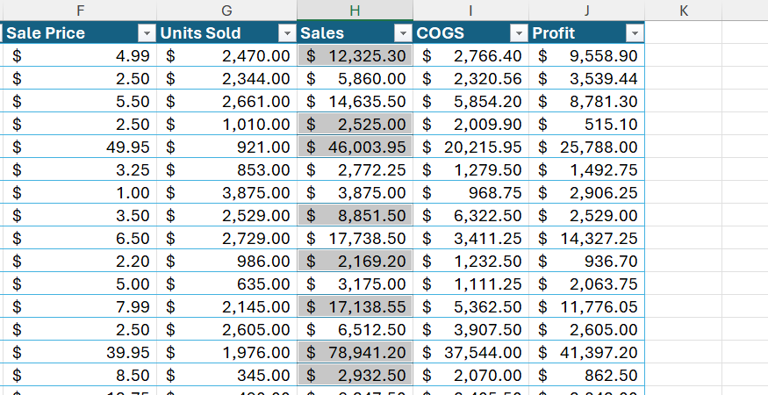Select Sale Price cell 39.95
The height and width of the screenshot is (395, 768).
(80, 352)
